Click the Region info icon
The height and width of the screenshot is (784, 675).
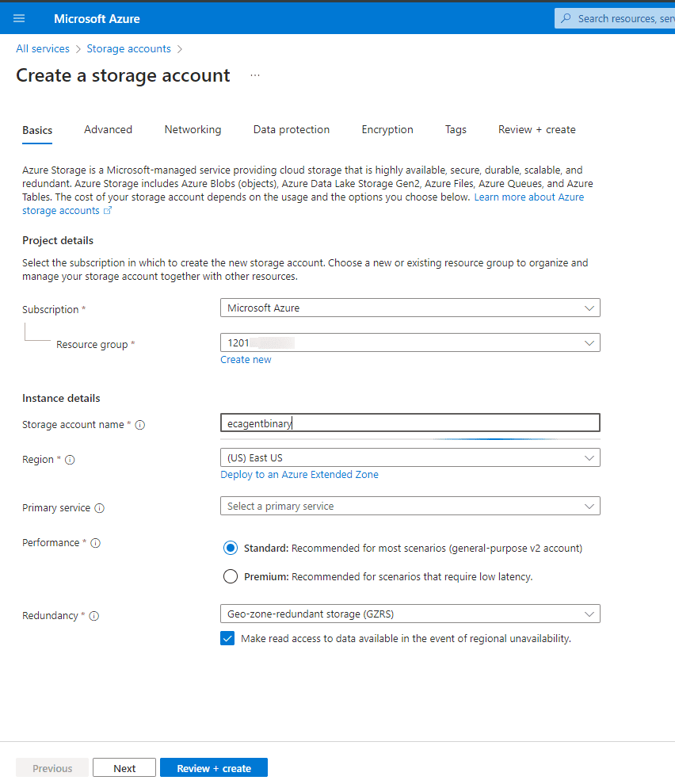(x=70, y=460)
